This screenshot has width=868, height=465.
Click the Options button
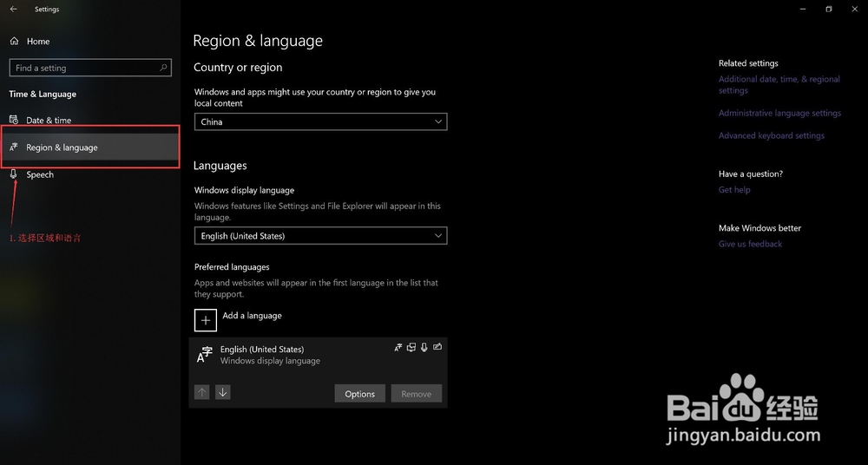point(360,394)
